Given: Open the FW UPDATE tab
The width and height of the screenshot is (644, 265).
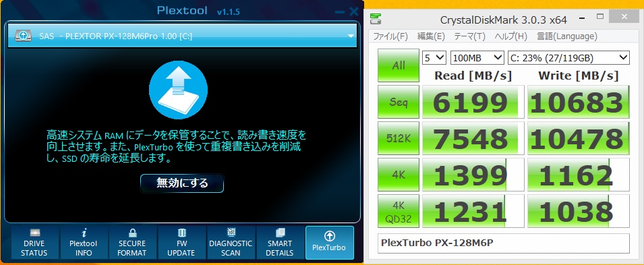Looking at the screenshot, I should pyautogui.click(x=181, y=243).
